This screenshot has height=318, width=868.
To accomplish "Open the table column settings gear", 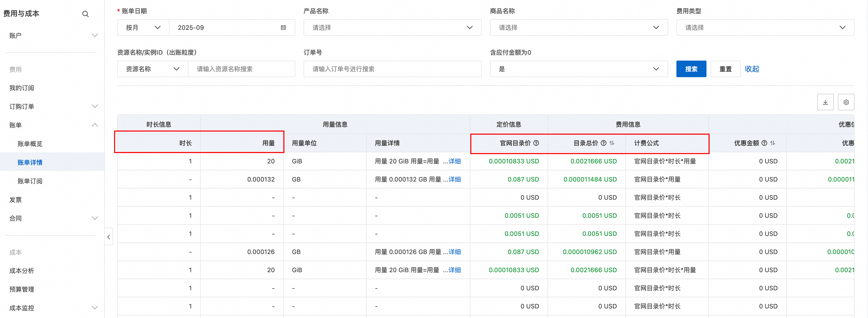I will pos(846,102).
